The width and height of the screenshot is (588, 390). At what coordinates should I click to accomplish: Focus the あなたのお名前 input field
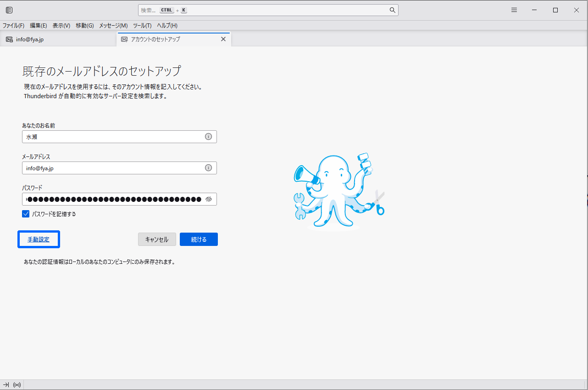[x=119, y=137]
